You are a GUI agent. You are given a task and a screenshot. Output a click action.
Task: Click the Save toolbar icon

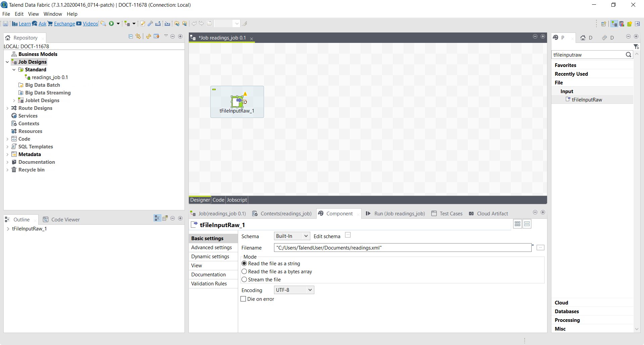6,23
